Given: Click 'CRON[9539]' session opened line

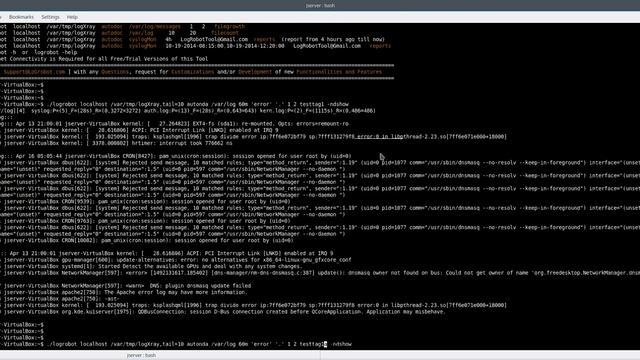Looking at the screenshot, I should (145, 202).
